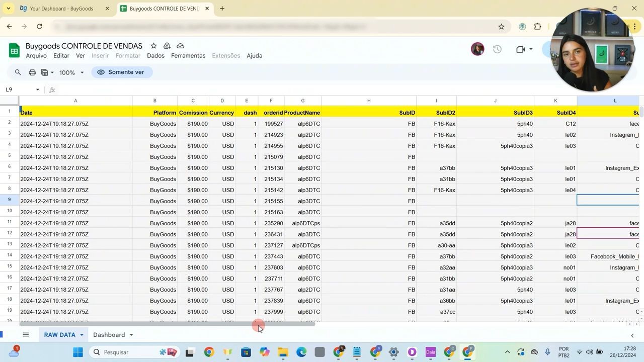The width and height of the screenshot is (644, 362).
Task: Open the filter views icon
Action: [44, 72]
